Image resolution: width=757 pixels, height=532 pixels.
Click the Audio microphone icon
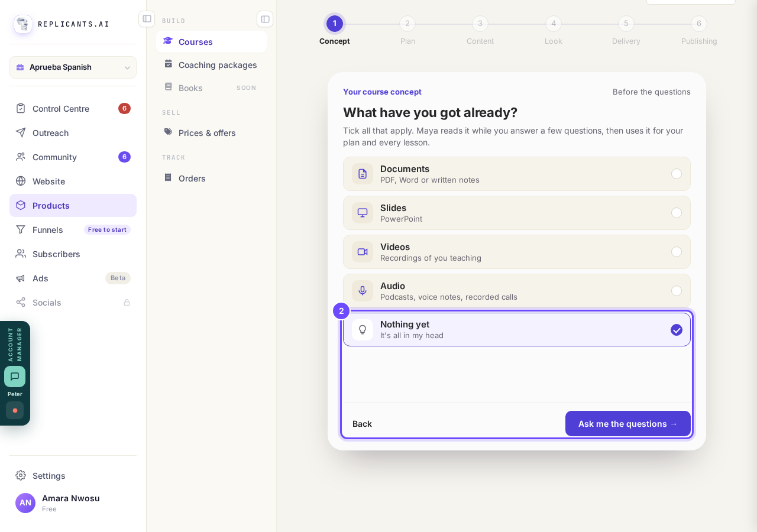pyautogui.click(x=363, y=291)
